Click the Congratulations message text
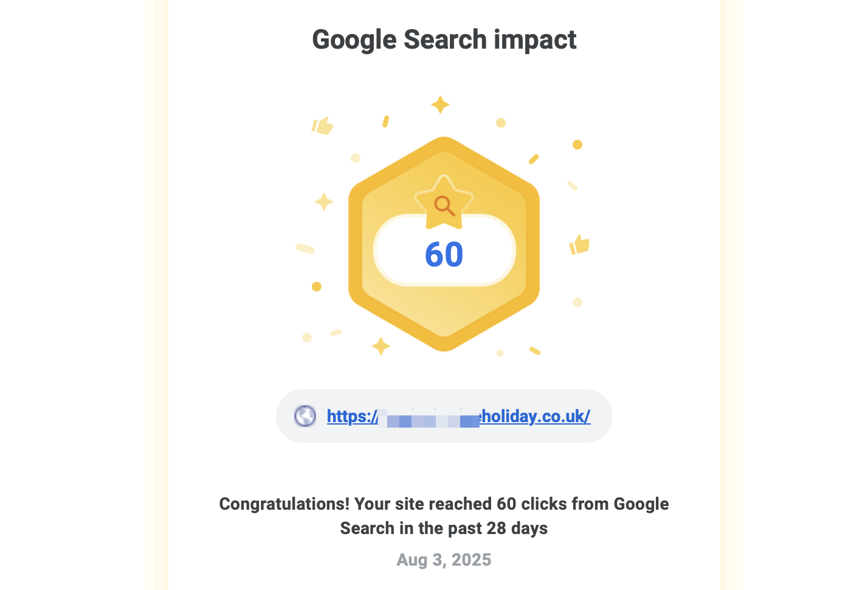 tap(444, 504)
